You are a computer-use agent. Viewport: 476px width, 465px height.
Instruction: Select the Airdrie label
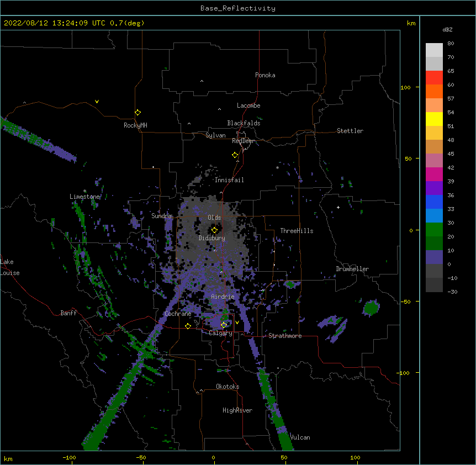pos(223,297)
